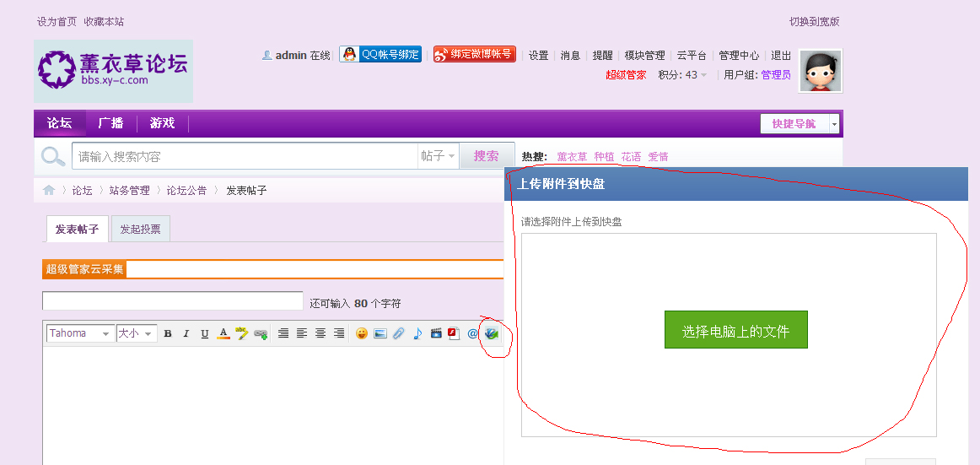Open the 设置 settings link
The width and height of the screenshot is (980, 465).
click(x=538, y=55)
